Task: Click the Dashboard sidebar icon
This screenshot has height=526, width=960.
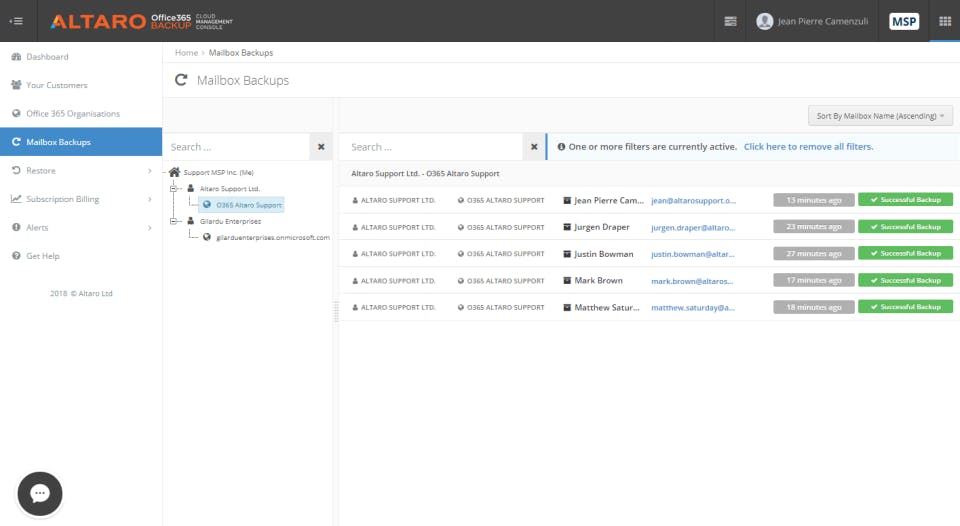Action: click(x=16, y=56)
